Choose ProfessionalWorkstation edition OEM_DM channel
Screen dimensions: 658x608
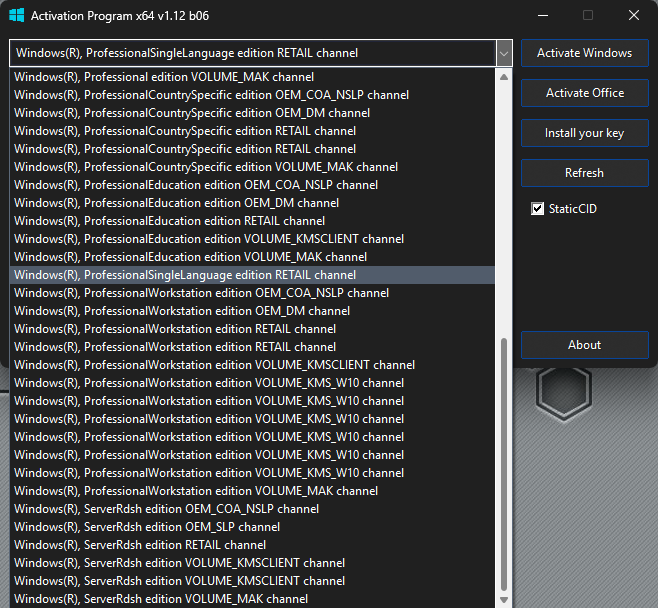click(252, 311)
